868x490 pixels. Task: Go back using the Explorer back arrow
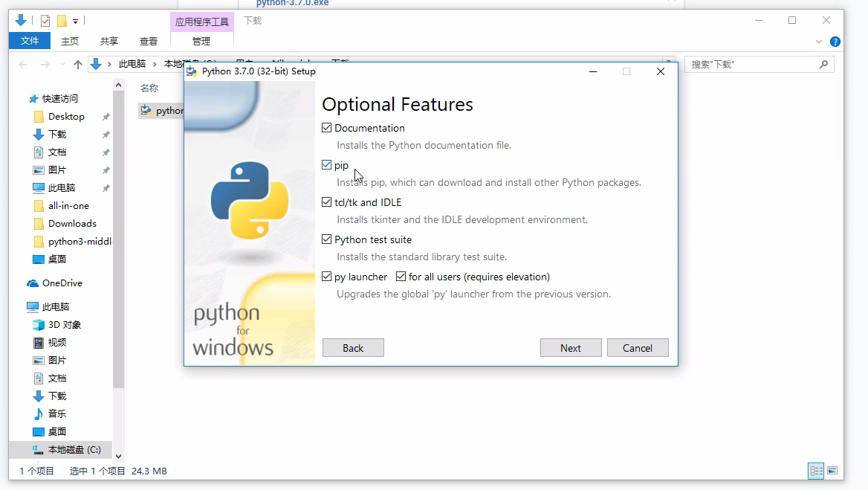23,65
